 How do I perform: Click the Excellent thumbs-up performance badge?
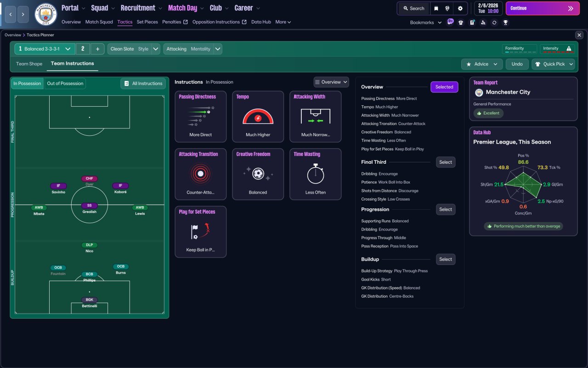pos(489,113)
